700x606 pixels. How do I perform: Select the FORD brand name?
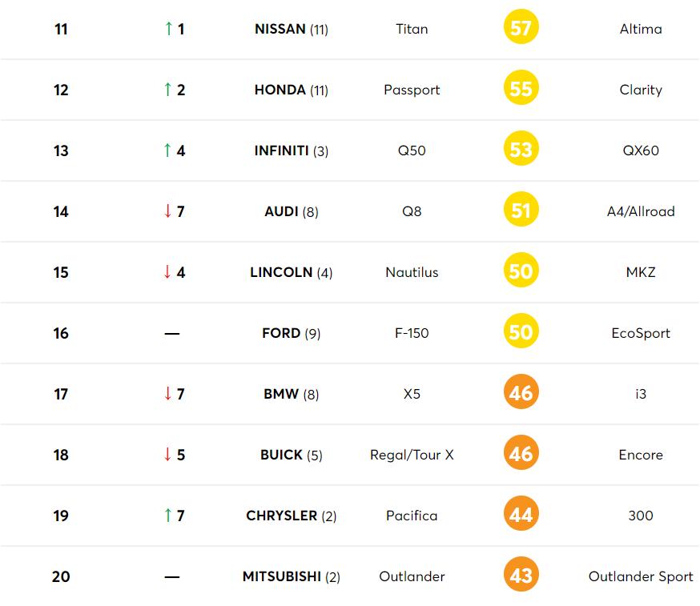coord(281,333)
